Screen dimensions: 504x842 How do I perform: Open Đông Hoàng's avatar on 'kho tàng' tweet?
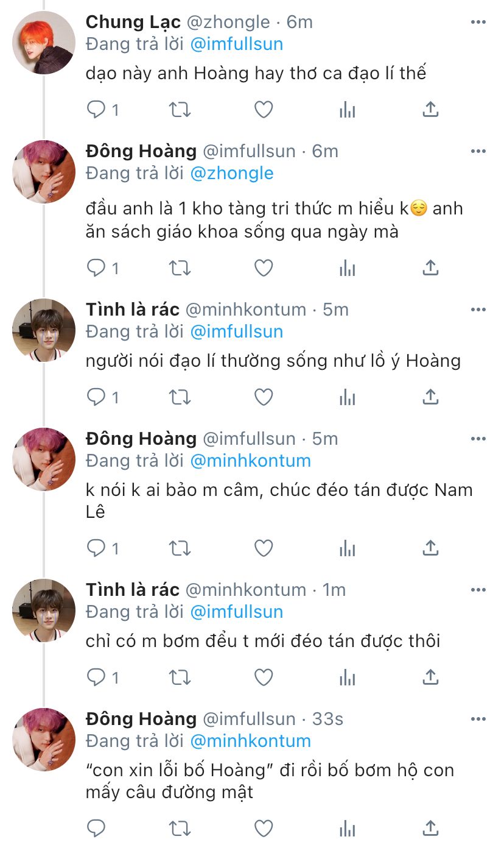pyautogui.click(x=44, y=172)
